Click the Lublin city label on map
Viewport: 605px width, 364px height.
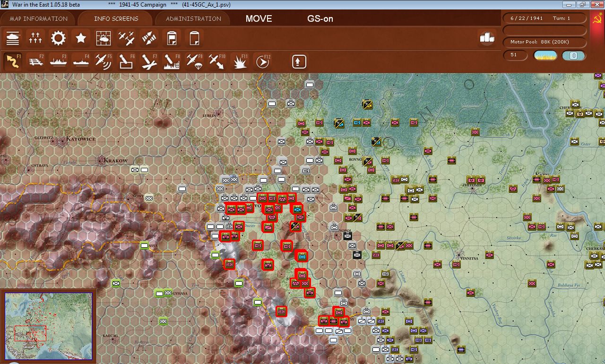(x=209, y=115)
